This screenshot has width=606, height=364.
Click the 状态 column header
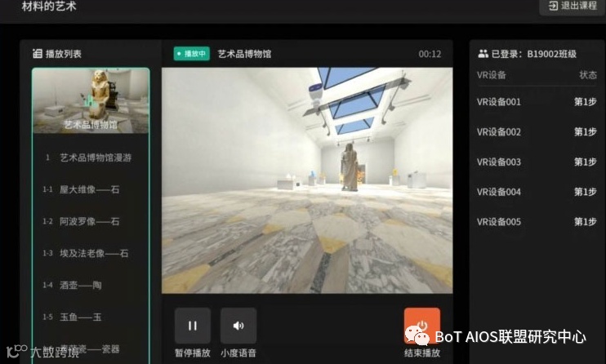588,75
